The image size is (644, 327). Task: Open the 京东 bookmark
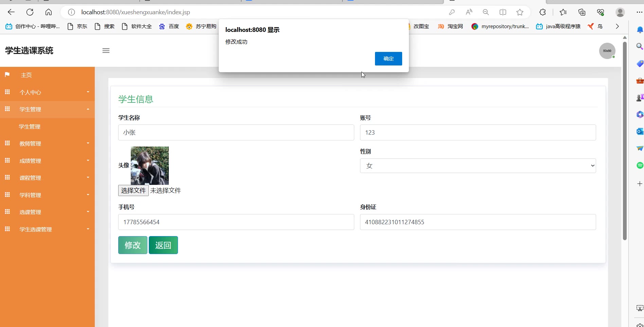click(77, 26)
